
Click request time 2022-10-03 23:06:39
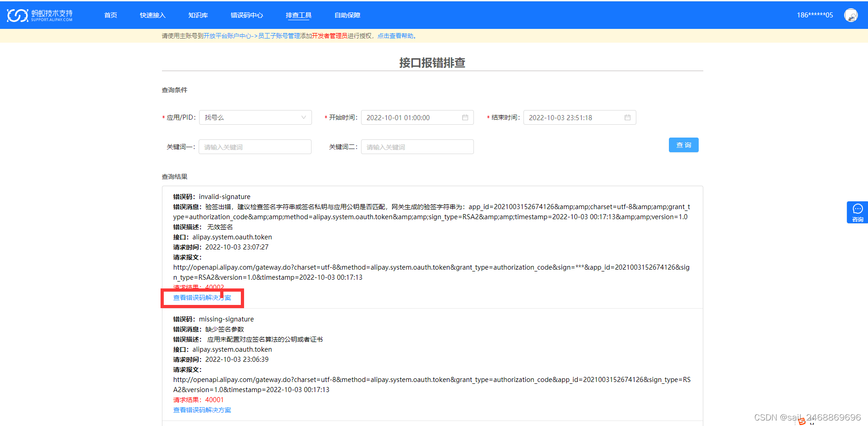[237, 360]
